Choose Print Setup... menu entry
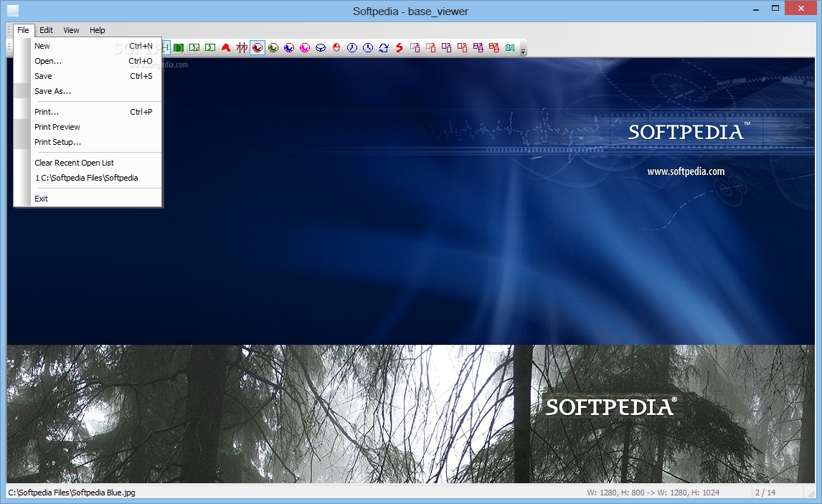Screen dimensions: 822x504 point(88,142)
